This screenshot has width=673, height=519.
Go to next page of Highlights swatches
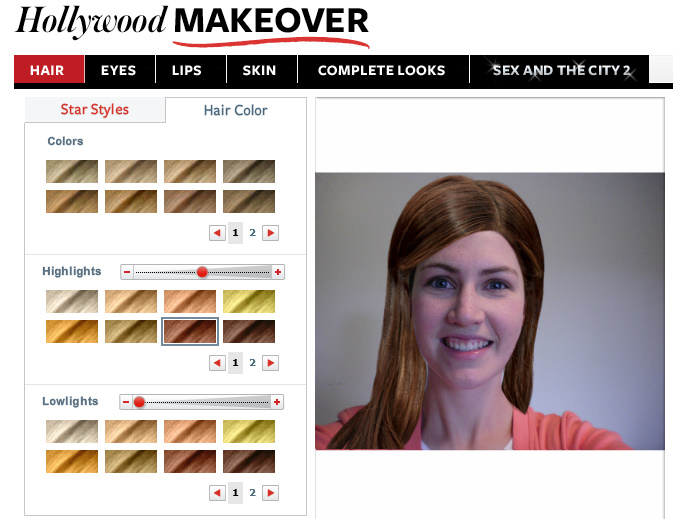[270, 363]
